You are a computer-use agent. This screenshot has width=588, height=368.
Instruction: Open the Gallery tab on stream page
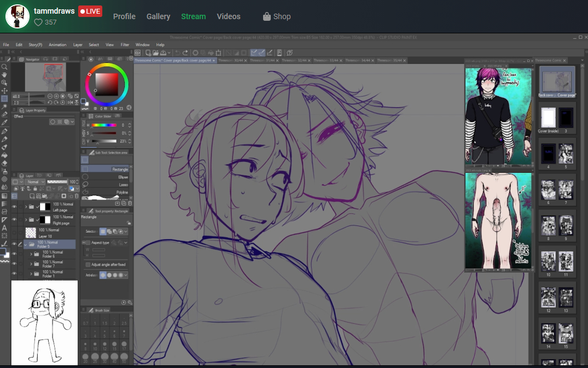pos(158,16)
